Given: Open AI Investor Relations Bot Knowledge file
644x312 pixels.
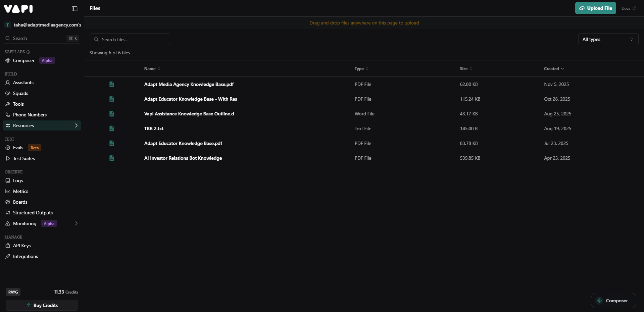Looking at the screenshot, I should [183, 158].
